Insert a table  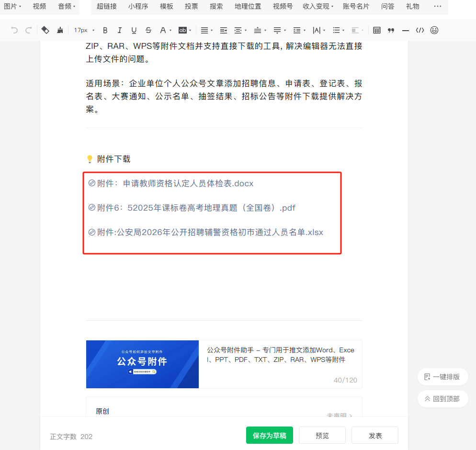[x=377, y=30]
